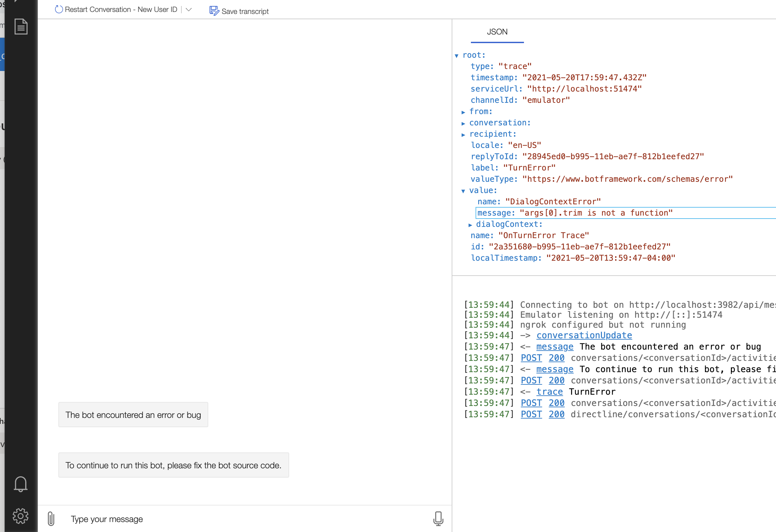This screenshot has height=532, width=776.
Task: Click the name "DialogContextError" row
Action: coord(539,202)
